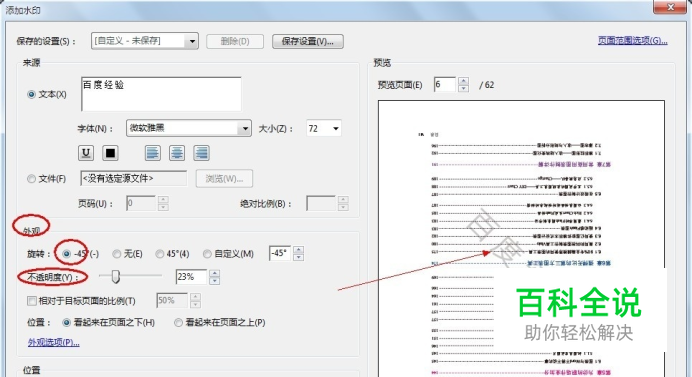692x377 pixels.
Task: Click the custom rotation -45° field
Action: click(x=280, y=253)
